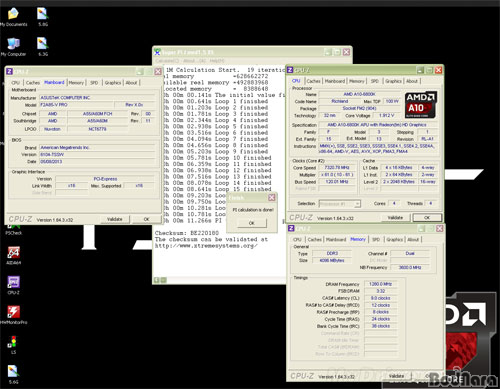Click Validate in the processor CPU-Z window
This screenshot has width=500, height=389.
coord(395,217)
